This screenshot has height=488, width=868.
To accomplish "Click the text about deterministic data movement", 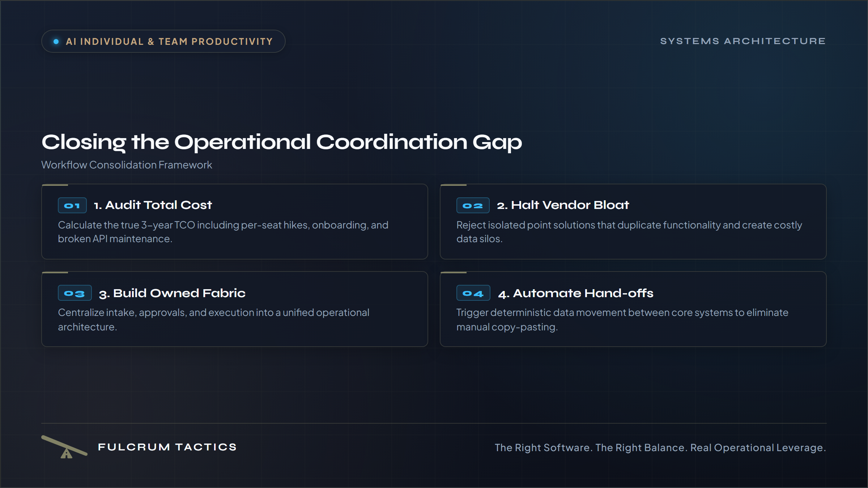I will tap(622, 320).
